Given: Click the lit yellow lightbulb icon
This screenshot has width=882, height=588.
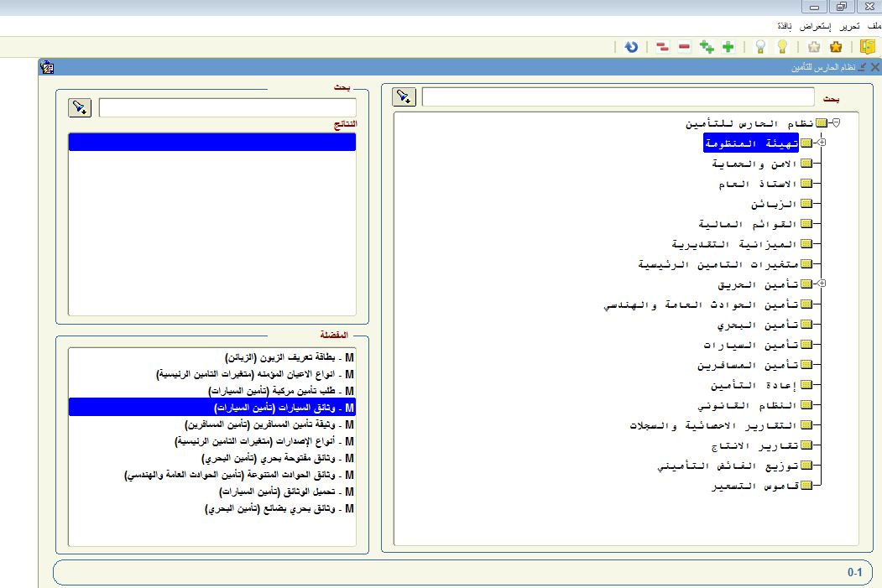Looking at the screenshot, I should (x=782, y=47).
